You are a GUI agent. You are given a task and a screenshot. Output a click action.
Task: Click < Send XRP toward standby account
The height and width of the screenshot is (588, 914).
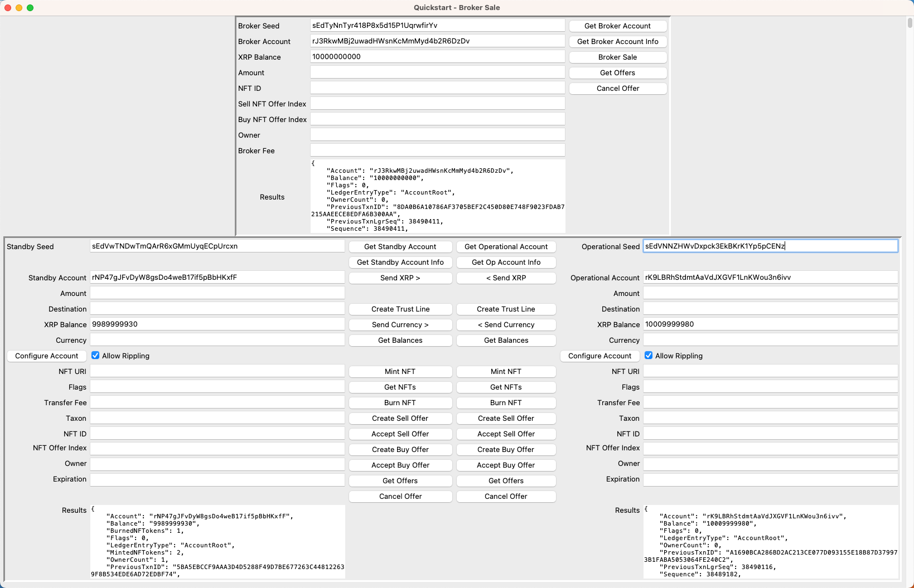click(506, 278)
